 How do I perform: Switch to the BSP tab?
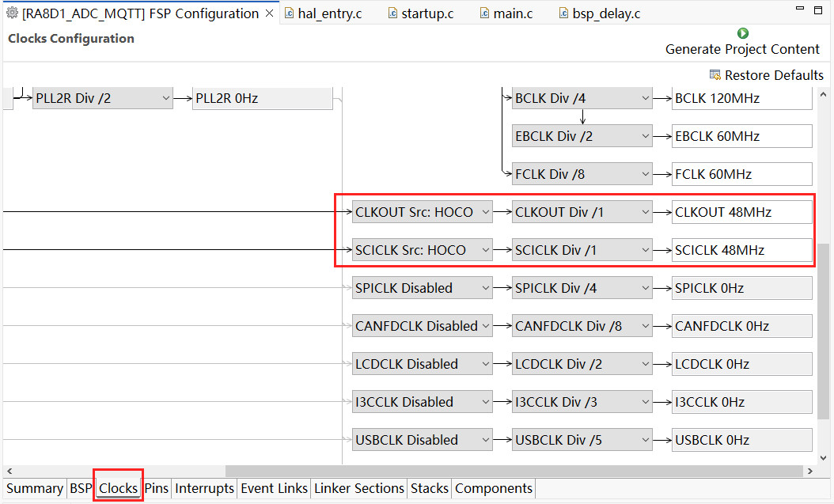coord(81,488)
